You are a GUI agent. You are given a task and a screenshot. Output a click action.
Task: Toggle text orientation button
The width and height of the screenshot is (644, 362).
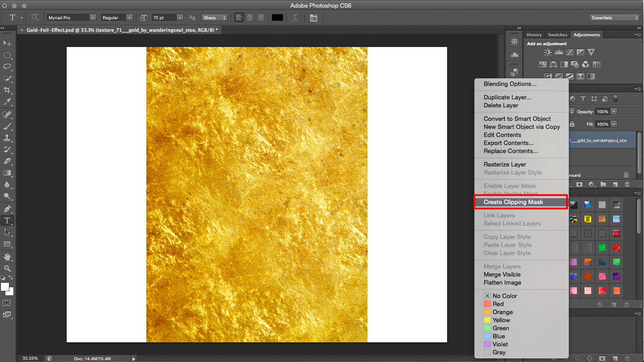[35, 18]
